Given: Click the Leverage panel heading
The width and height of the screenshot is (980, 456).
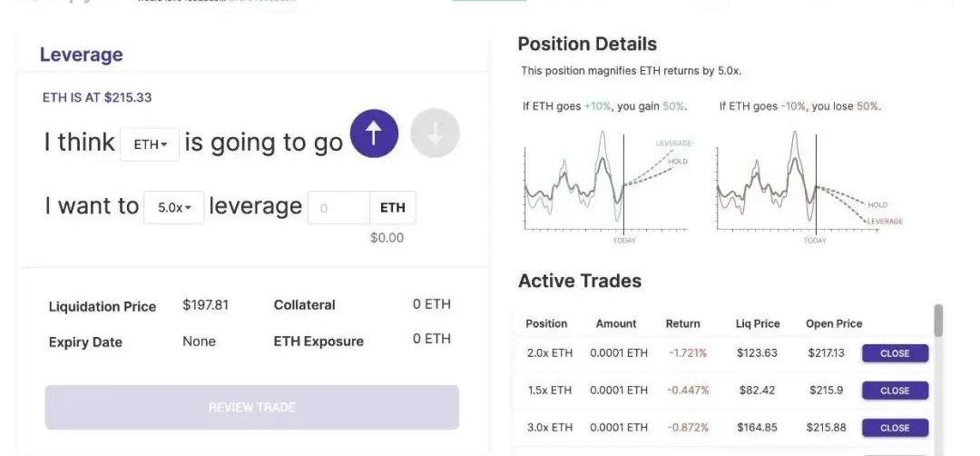Looking at the screenshot, I should click(x=81, y=55).
